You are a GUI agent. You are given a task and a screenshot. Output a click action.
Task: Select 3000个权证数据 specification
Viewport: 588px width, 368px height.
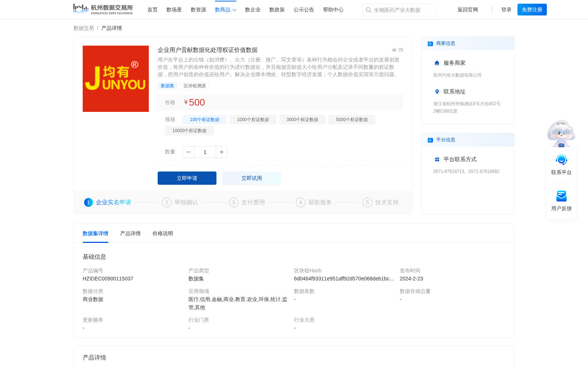pos(302,120)
